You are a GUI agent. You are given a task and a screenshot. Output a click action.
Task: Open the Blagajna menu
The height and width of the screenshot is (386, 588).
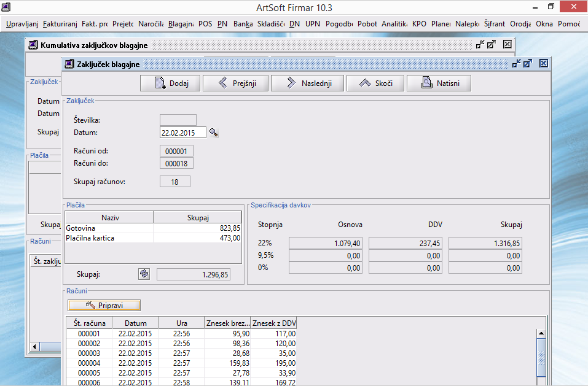point(181,24)
